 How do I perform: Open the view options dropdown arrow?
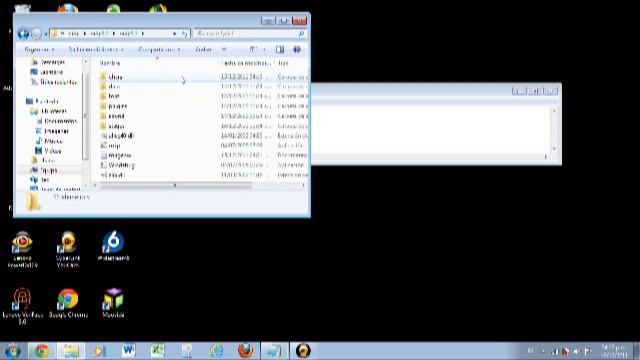(264, 49)
